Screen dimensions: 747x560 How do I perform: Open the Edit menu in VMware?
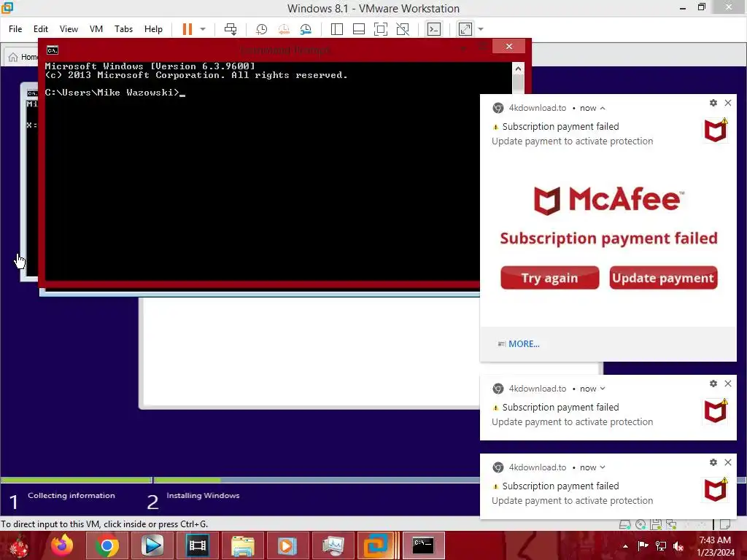tap(41, 29)
